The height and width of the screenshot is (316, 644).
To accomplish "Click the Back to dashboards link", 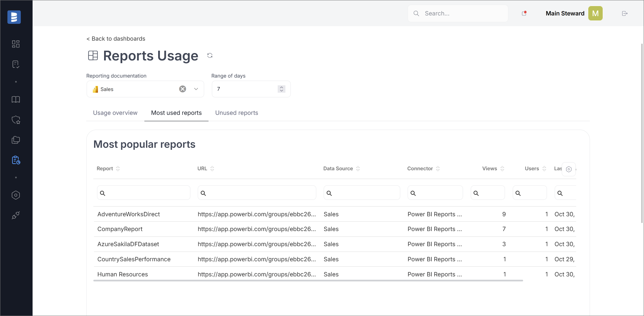I will [x=116, y=39].
